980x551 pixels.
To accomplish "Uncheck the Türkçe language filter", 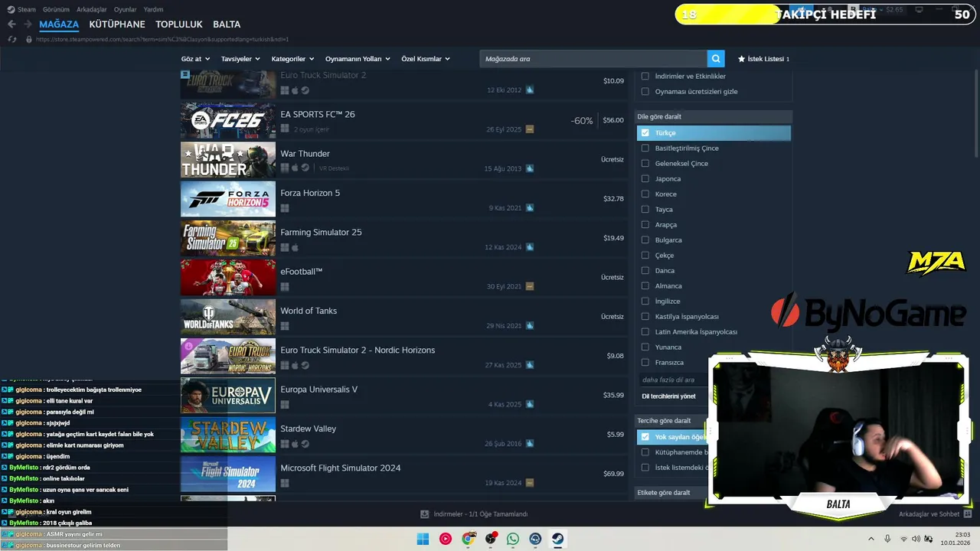I will point(645,132).
